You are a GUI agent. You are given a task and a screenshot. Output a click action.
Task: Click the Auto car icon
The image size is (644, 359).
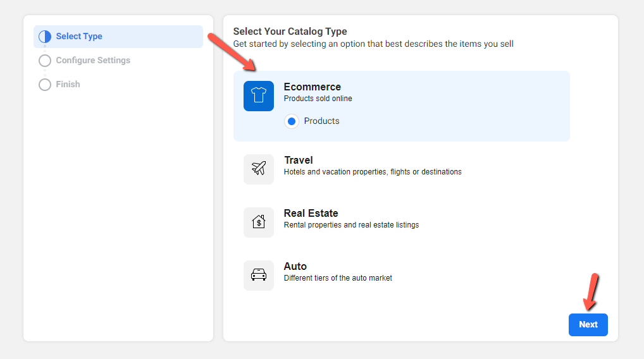pos(258,275)
